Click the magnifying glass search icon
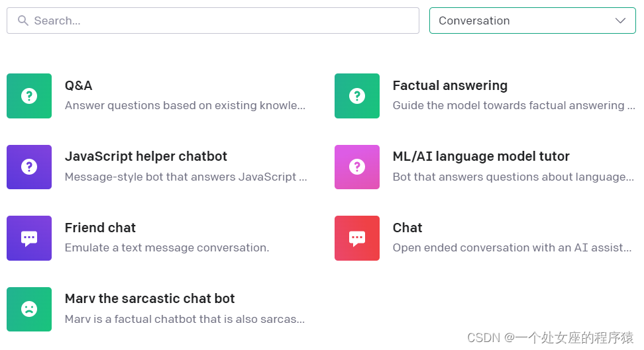This screenshot has height=350, width=644. [23, 21]
